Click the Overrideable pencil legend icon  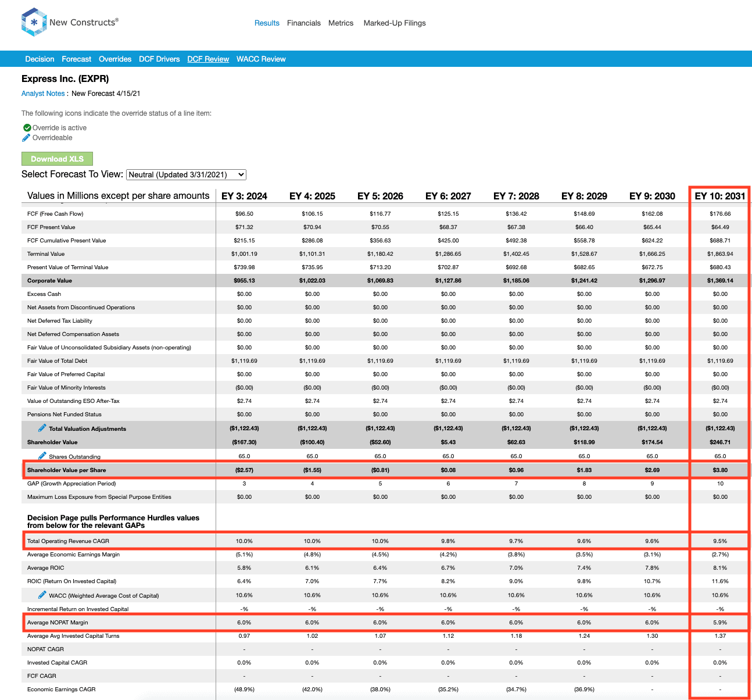(26, 138)
